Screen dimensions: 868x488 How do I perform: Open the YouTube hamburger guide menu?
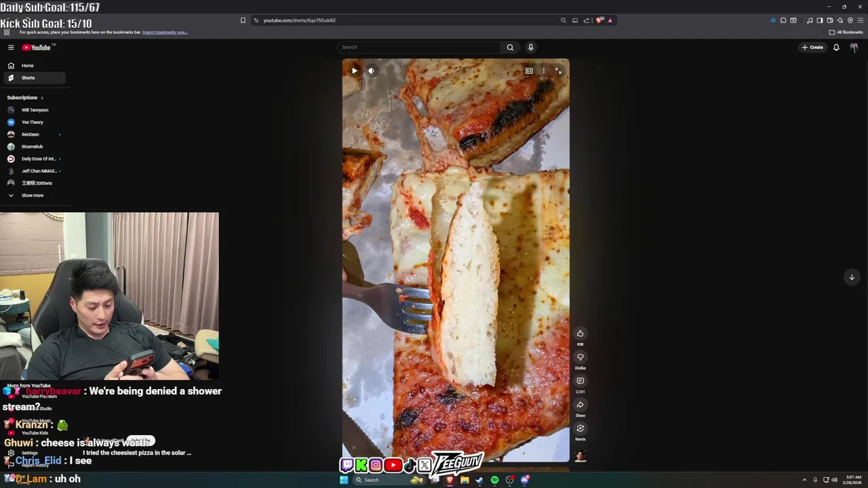coord(11,47)
